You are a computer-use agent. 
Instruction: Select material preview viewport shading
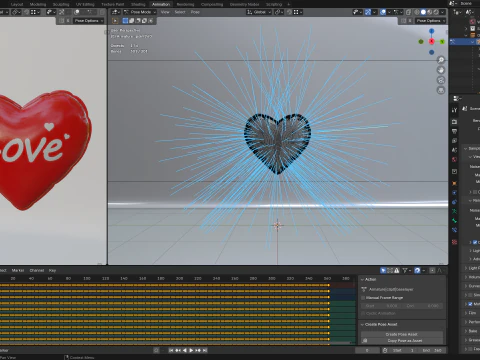(430, 12)
